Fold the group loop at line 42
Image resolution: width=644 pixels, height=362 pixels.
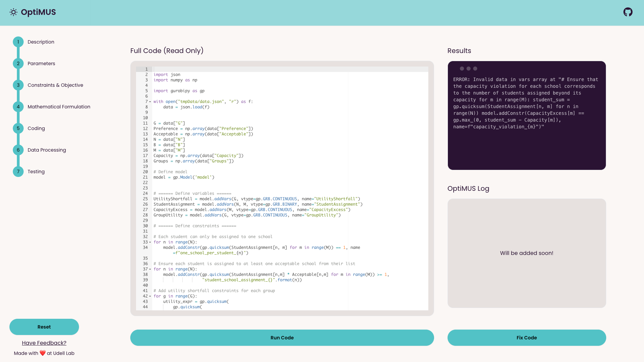(x=150, y=296)
